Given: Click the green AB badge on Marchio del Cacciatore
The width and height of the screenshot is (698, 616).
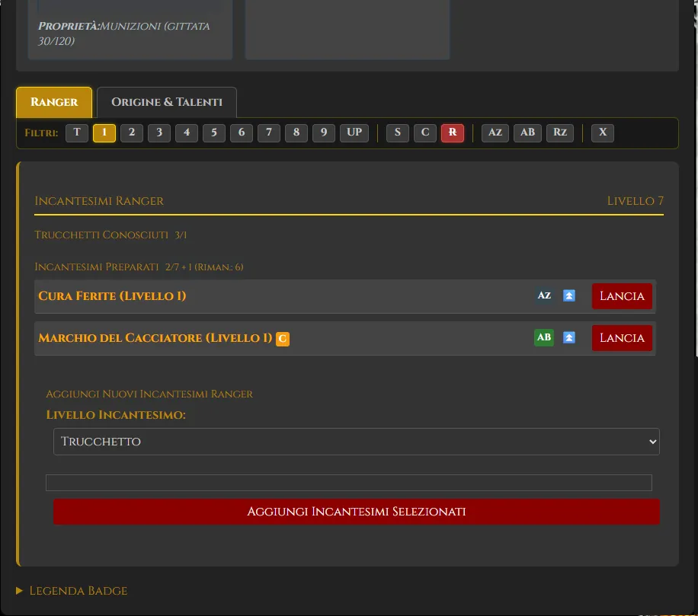Looking at the screenshot, I should point(544,337).
